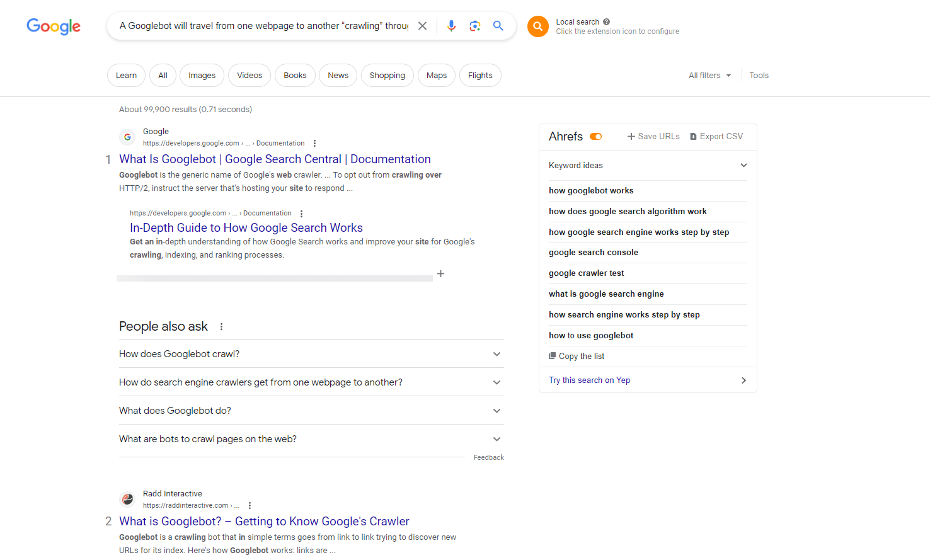Image resolution: width=930 pixels, height=560 pixels.
Task: Open 'In-Depth Guide to How Google Search Works'
Action: tap(246, 228)
